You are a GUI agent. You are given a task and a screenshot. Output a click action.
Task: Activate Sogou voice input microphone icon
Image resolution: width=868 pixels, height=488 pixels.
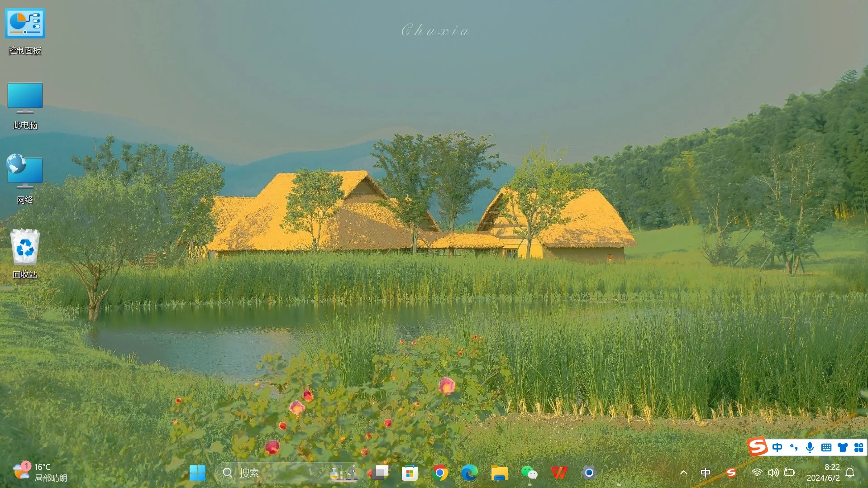click(810, 447)
